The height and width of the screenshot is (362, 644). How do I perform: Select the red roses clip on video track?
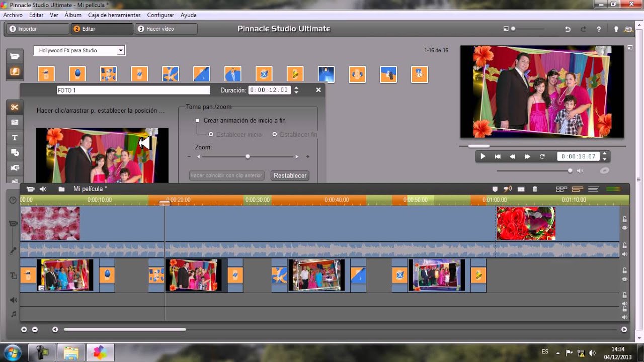tap(526, 223)
